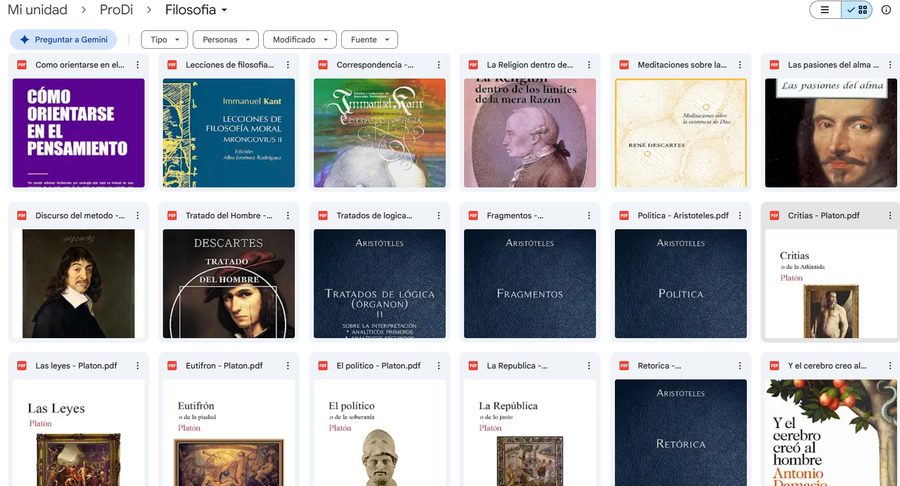Open El político bust cover thumbnail

tap(379, 433)
